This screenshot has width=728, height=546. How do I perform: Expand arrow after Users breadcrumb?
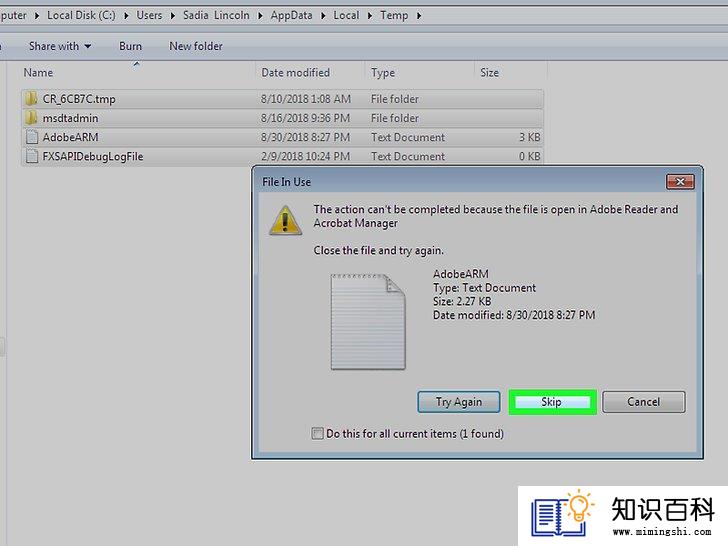tap(173, 16)
